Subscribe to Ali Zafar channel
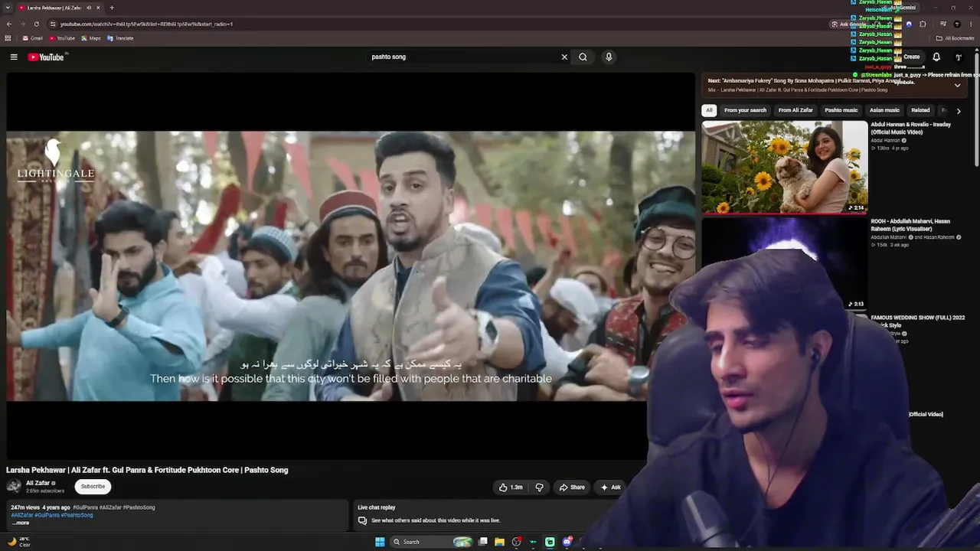This screenshot has height=551, width=980. 93,486
